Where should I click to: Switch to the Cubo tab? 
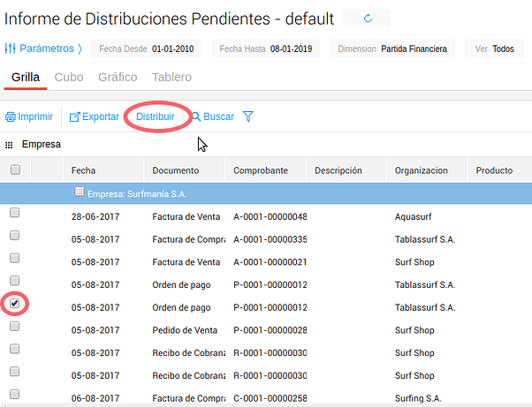[x=69, y=77]
